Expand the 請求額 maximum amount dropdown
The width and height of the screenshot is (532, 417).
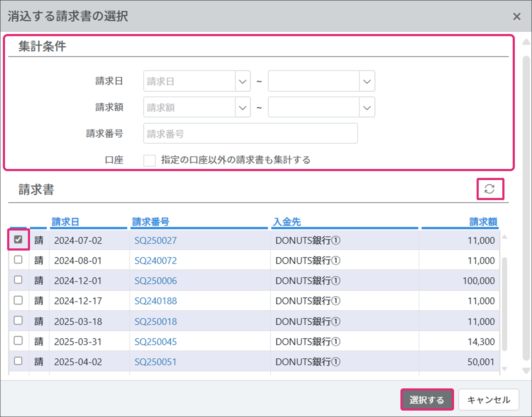[367, 108]
